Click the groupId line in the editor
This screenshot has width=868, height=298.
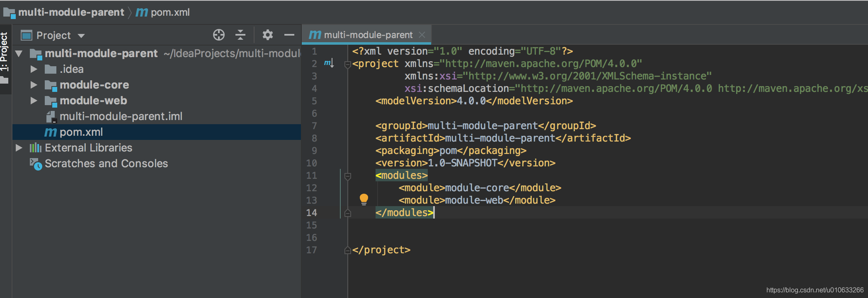coord(485,126)
